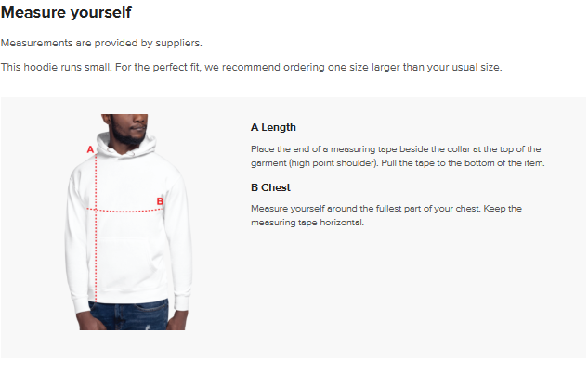Click the hoodie model photo
Viewport: 588px width, 372px height.
click(128, 223)
